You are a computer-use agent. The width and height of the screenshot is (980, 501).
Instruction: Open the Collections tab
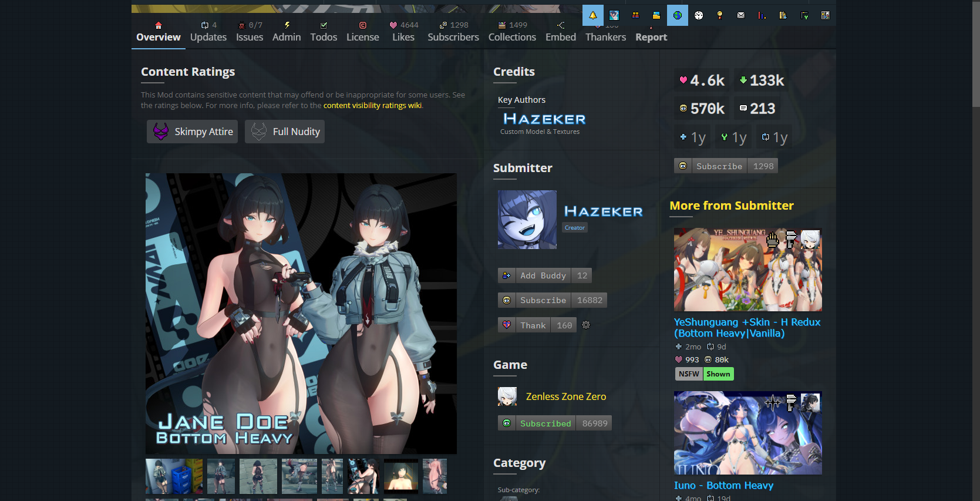click(x=512, y=32)
